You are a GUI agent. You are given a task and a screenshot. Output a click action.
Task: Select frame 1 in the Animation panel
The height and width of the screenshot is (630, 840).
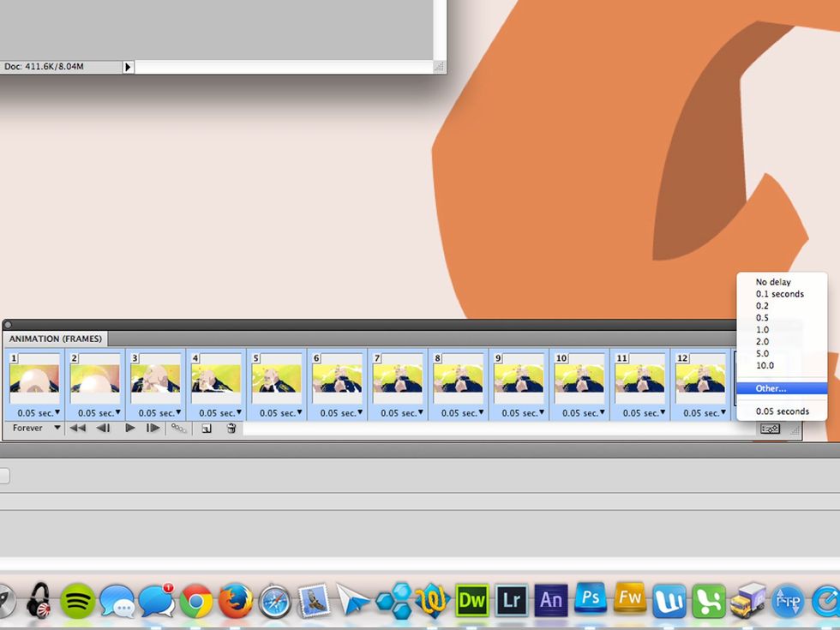(33, 380)
